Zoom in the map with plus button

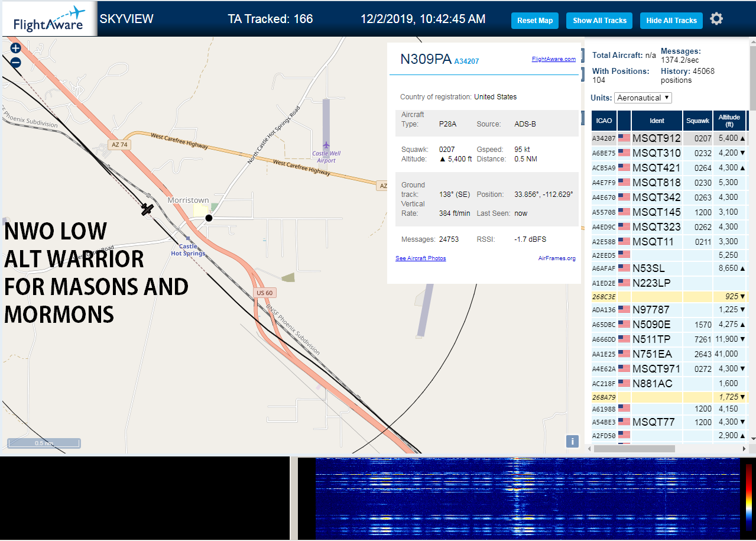click(x=15, y=48)
